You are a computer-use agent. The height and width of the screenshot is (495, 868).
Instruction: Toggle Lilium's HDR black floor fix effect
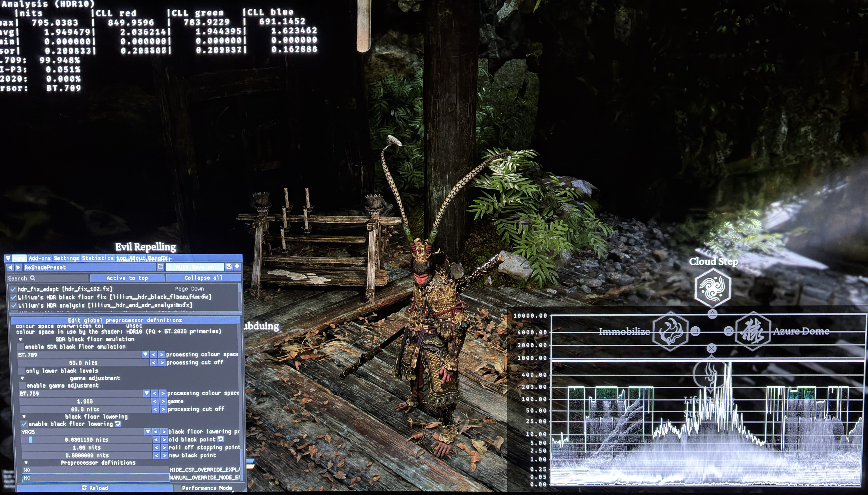tap(13, 298)
